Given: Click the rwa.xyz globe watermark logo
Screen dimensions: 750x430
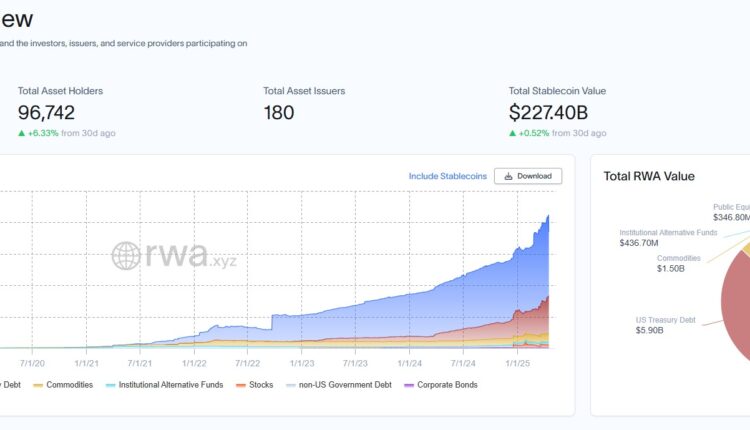Looking at the screenshot, I should pos(126,256).
